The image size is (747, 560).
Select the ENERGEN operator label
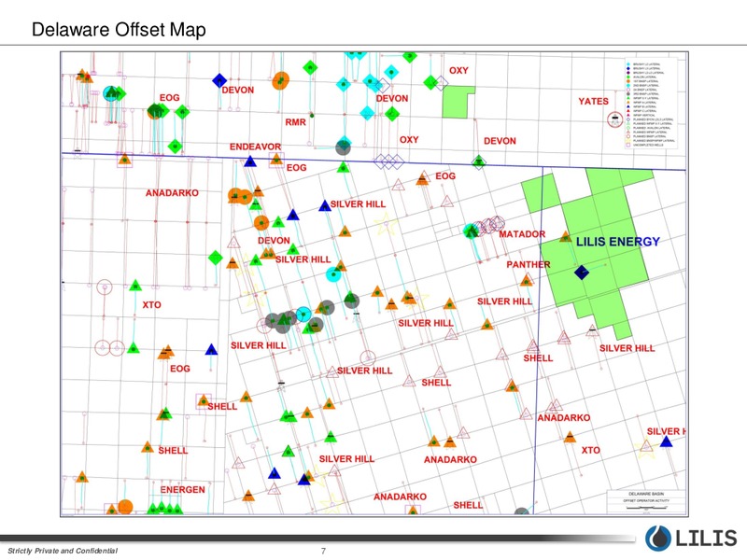[182, 489]
